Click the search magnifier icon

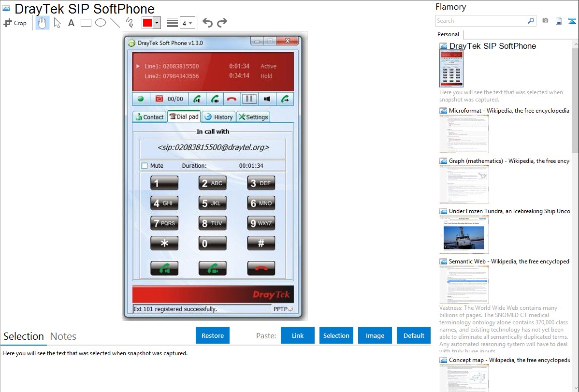click(531, 21)
